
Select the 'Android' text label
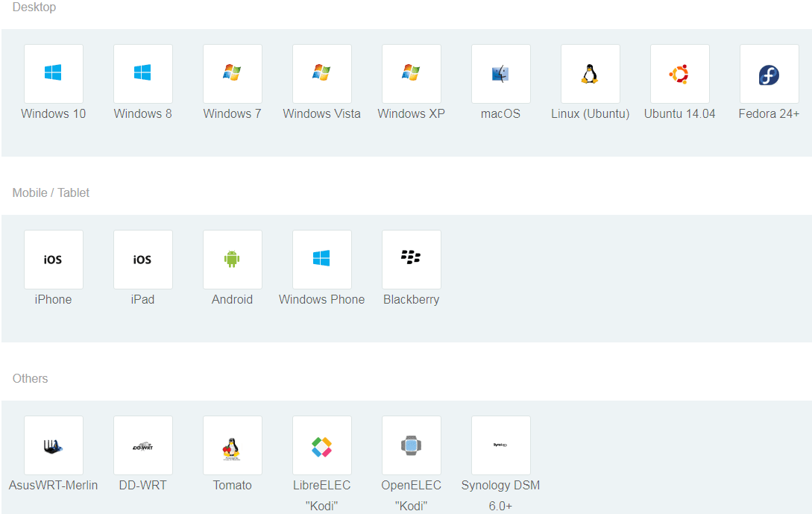pyautogui.click(x=232, y=299)
